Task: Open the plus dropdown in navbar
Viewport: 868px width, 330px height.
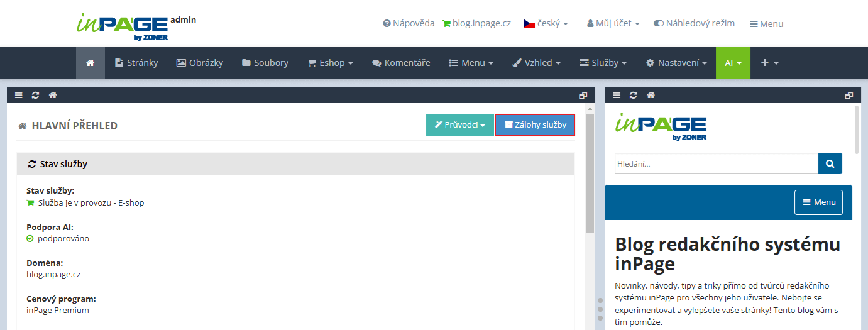Action: 770,63
